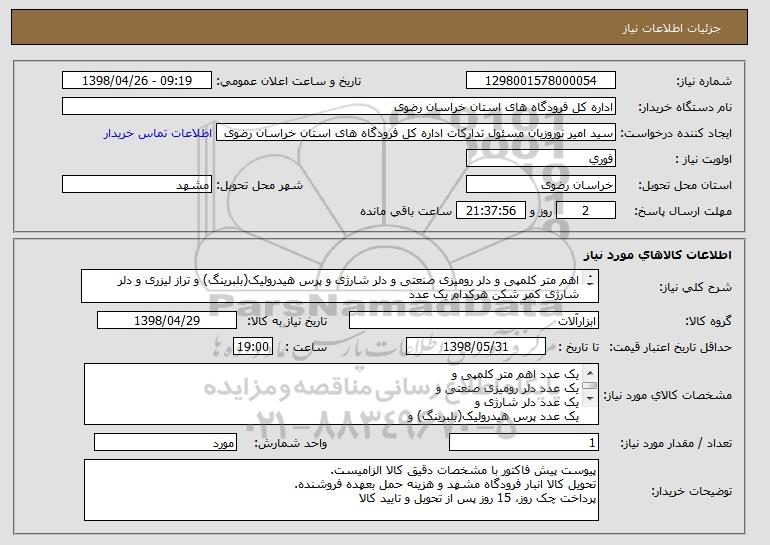
Task: Click the شماره نیاز field 1298001578000054
Action: pyautogui.click(x=541, y=81)
